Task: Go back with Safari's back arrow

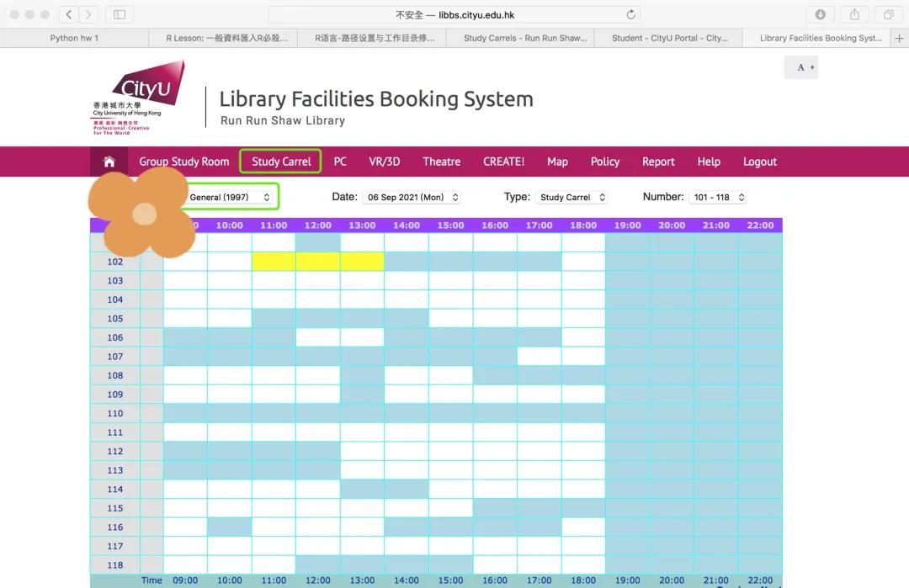Action: [x=69, y=14]
